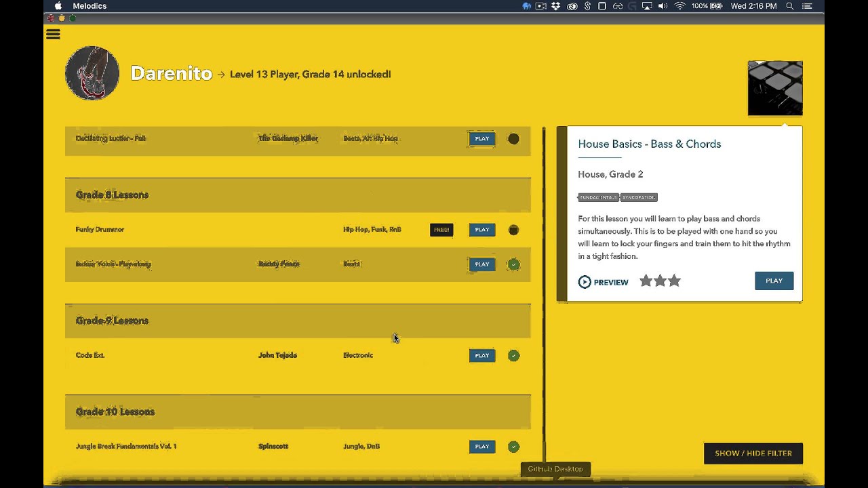Select the Grade 10 Lessons header
The image size is (868, 488).
pyautogui.click(x=298, y=412)
